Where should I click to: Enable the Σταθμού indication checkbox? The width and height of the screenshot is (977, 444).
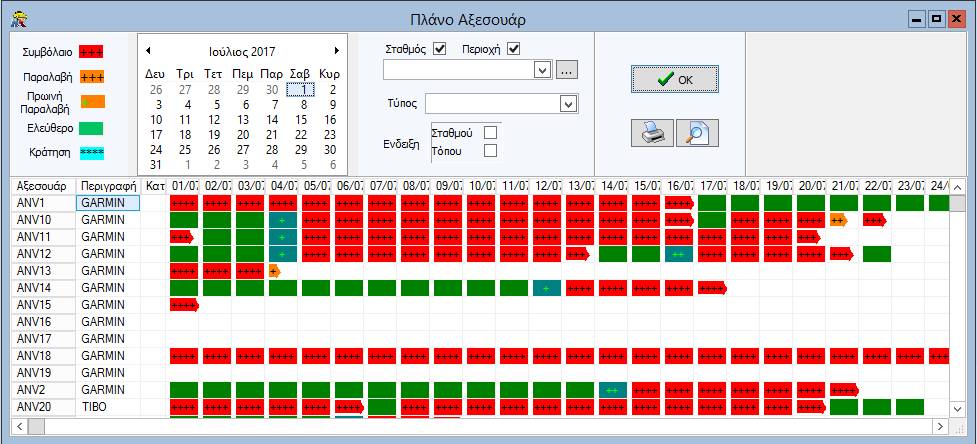pyautogui.click(x=490, y=133)
